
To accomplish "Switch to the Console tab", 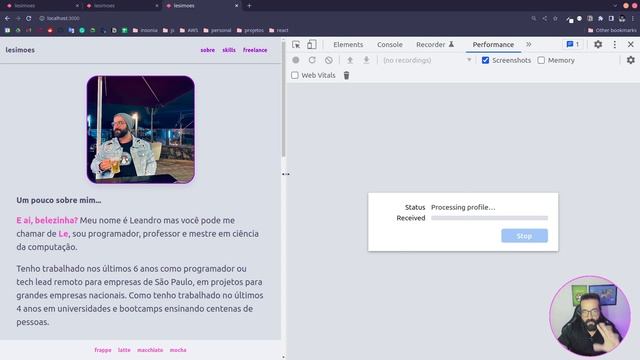I will coord(390,44).
